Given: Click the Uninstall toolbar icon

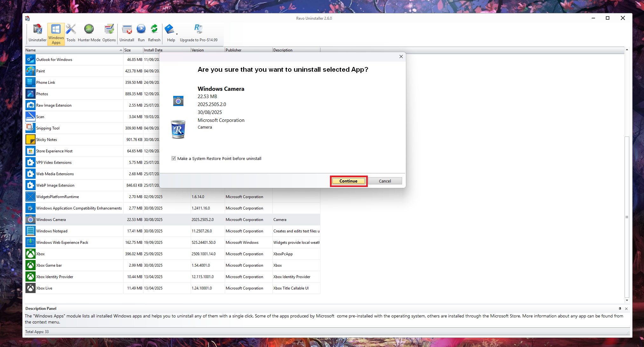Looking at the screenshot, I should click(x=127, y=30).
